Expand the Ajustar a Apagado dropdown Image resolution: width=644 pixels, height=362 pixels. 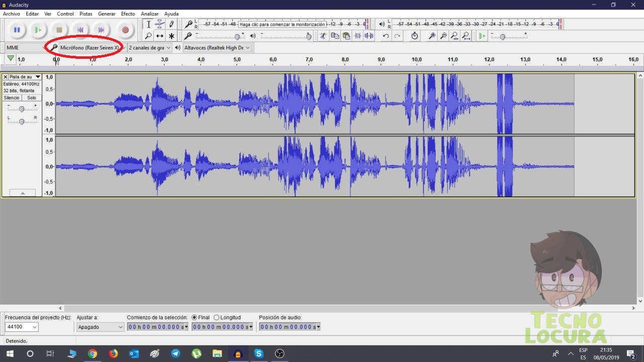coord(100,327)
